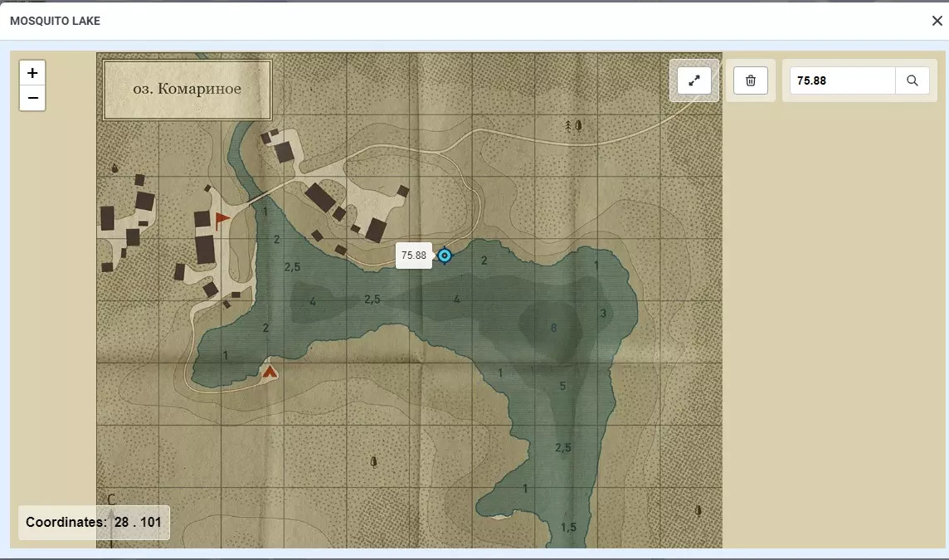Click the depth 8 deepest spot in the lake
Viewport: 949px width, 560px height.
pos(553,328)
